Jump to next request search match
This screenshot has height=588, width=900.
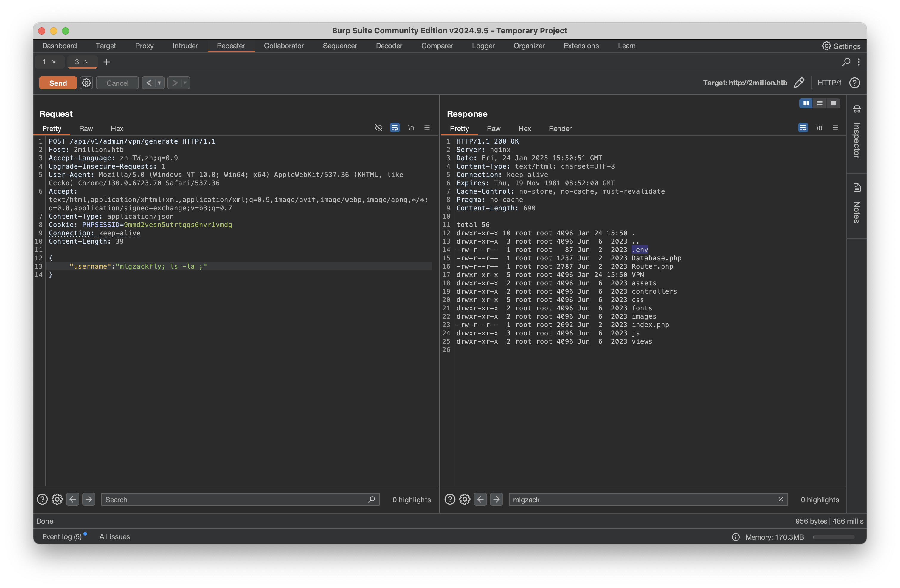click(89, 500)
